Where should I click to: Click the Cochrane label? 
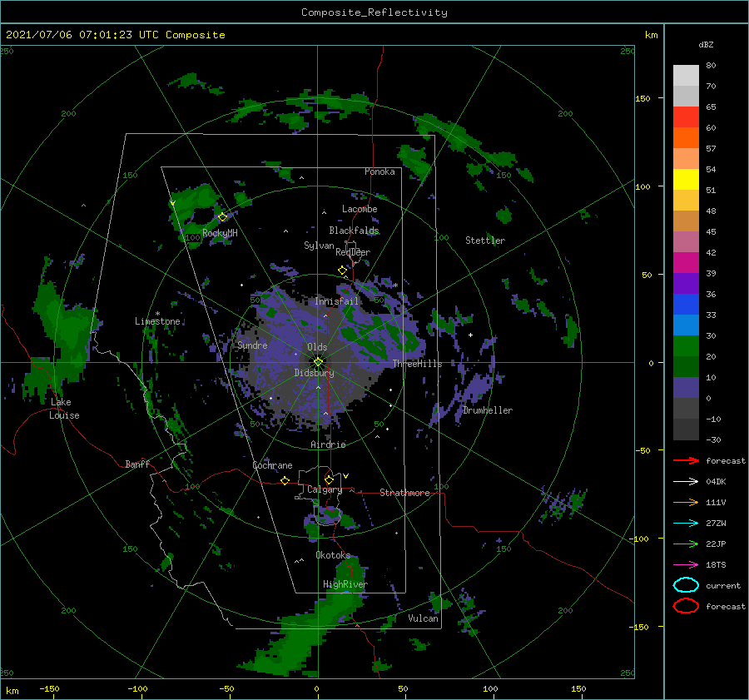[x=272, y=465]
